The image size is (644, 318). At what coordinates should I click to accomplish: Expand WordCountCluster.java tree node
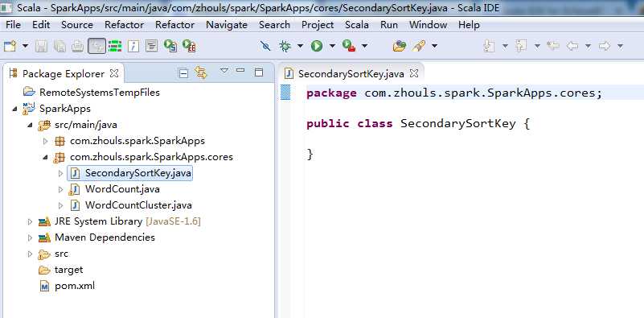pos(61,205)
